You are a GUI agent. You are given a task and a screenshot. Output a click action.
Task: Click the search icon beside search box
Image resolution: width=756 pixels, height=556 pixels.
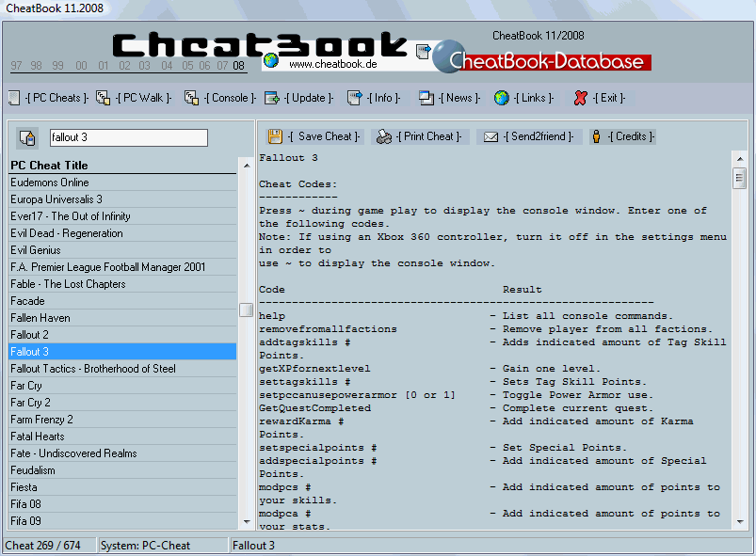(27, 137)
